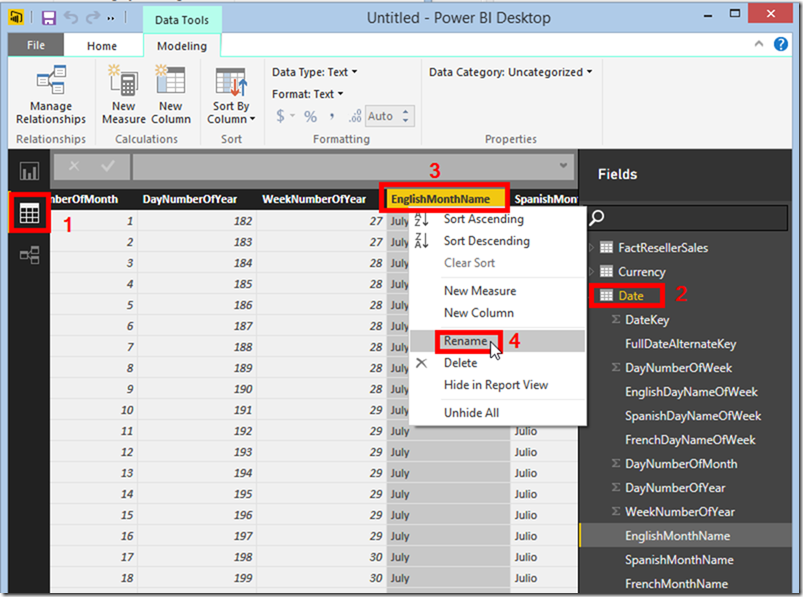
Task: Select the Modeling tab
Action: point(182,46)
